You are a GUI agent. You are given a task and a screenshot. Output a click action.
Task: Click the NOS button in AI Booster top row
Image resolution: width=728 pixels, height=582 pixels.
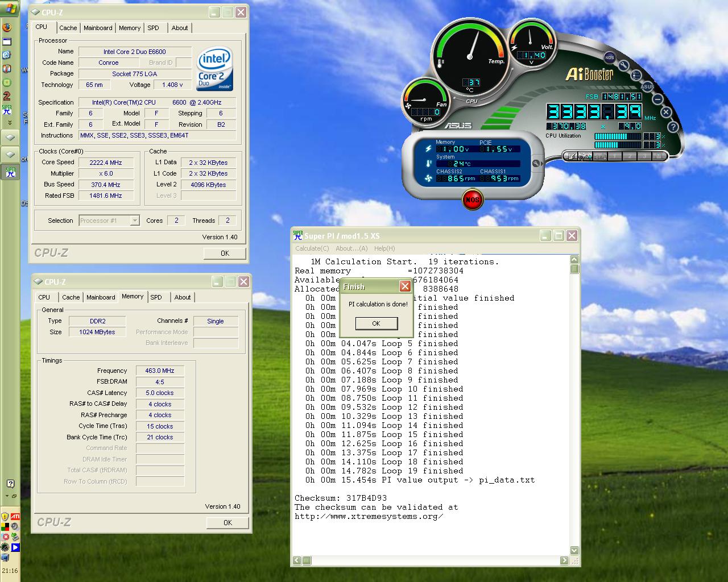(x=609, y=57)
